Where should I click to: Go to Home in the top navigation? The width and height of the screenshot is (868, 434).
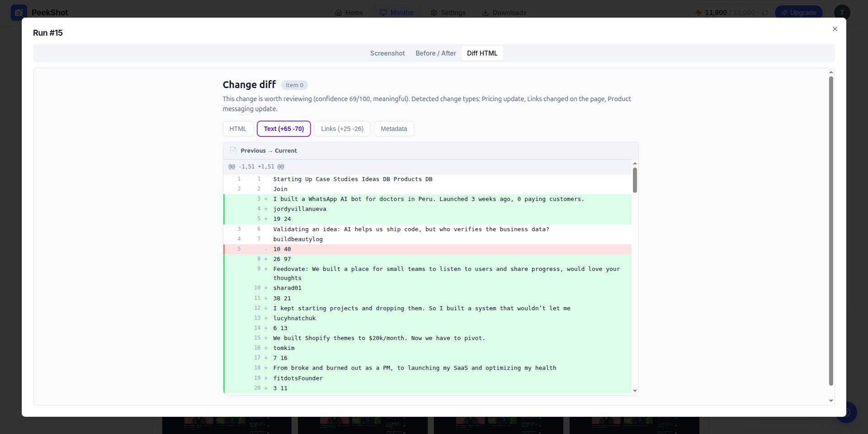pyautogui.click(x=349, y=13)
